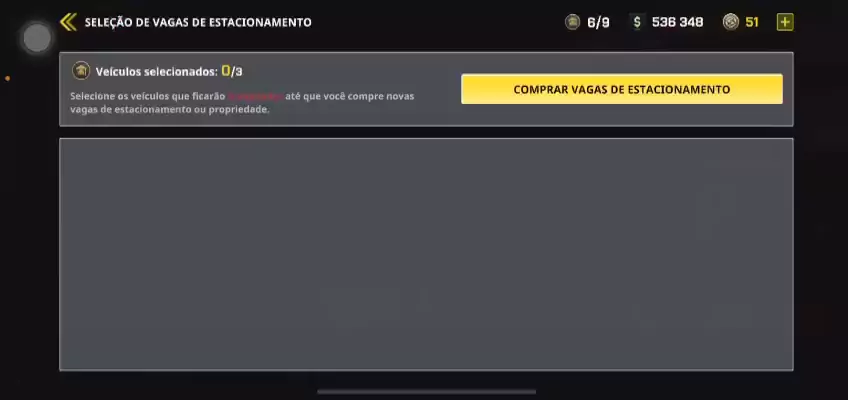Image resolution: width=848 pixels, height=400 pixels.
Task: Tap the small orange dot on left edge
Action: click(x=8, y=79)
